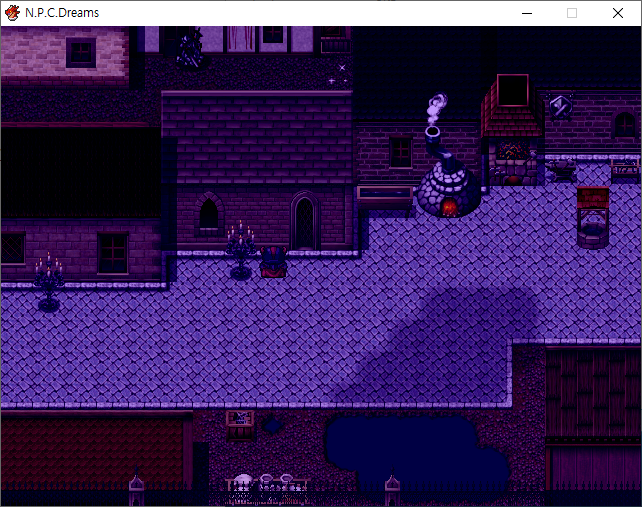Click the stone water well
Viewport: 642px width, 507px height.
(x=592, y=217)
